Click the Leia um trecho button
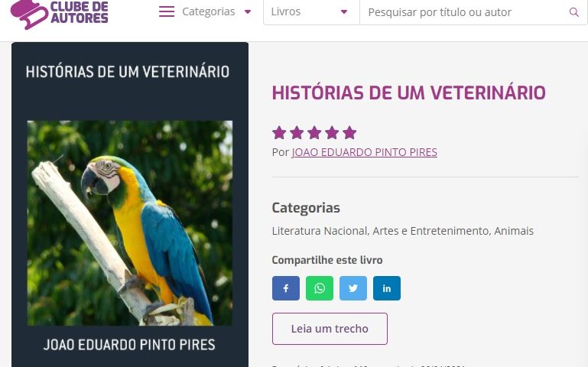The height and width of the screenshot is (367, 588). [330, 329]
